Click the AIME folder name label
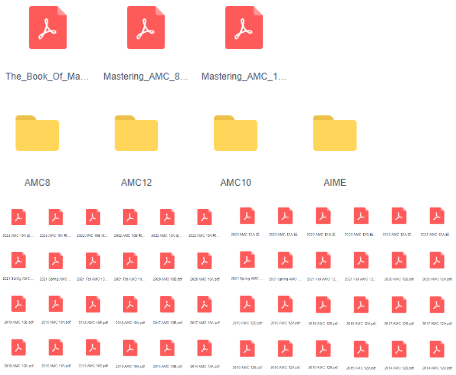Viewport: 456px width, 375px height. (335, 183)
